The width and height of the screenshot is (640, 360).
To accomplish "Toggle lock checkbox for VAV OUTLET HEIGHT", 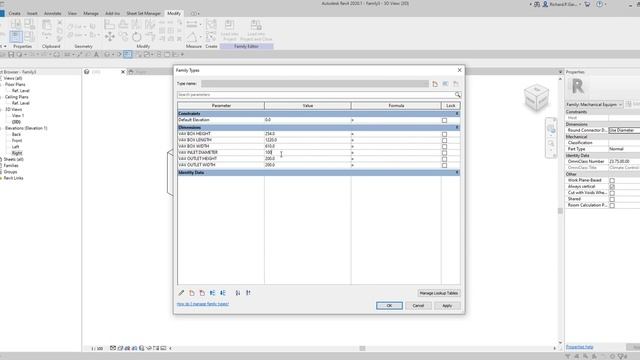I will [444, 159].
